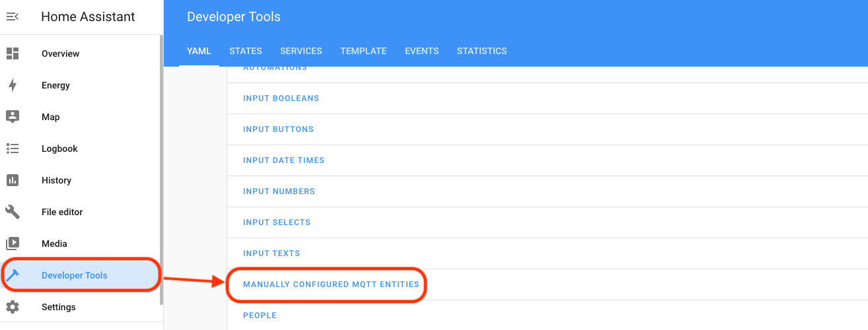Click the History chart icon
This screenshot has height=330, width=868.
click(13, 180)
